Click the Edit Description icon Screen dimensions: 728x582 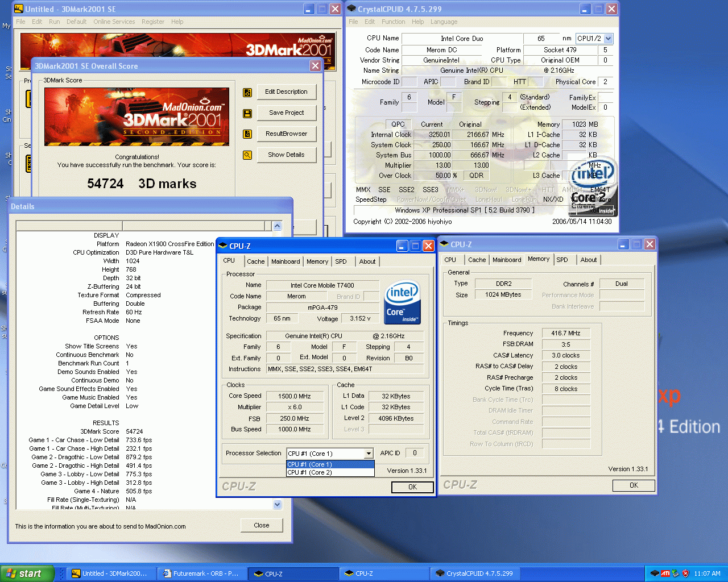point(247,92)
